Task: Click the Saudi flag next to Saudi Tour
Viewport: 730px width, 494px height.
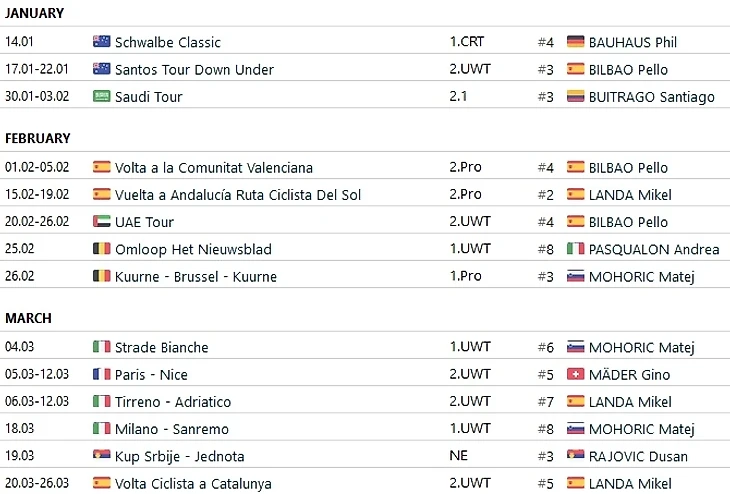Action: pyautogui.click(x=101, y=97)
